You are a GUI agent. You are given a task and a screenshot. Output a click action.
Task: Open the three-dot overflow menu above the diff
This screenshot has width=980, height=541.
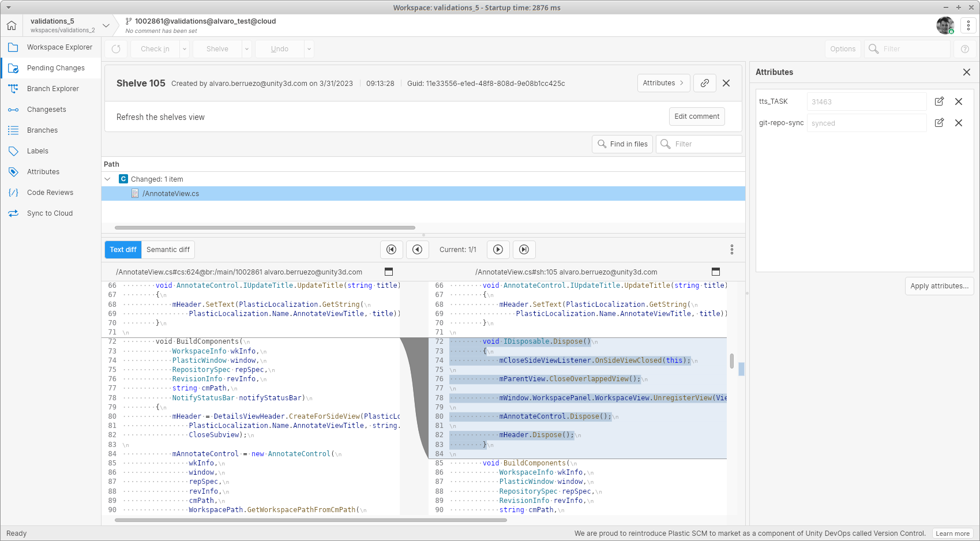coord(731,249)
